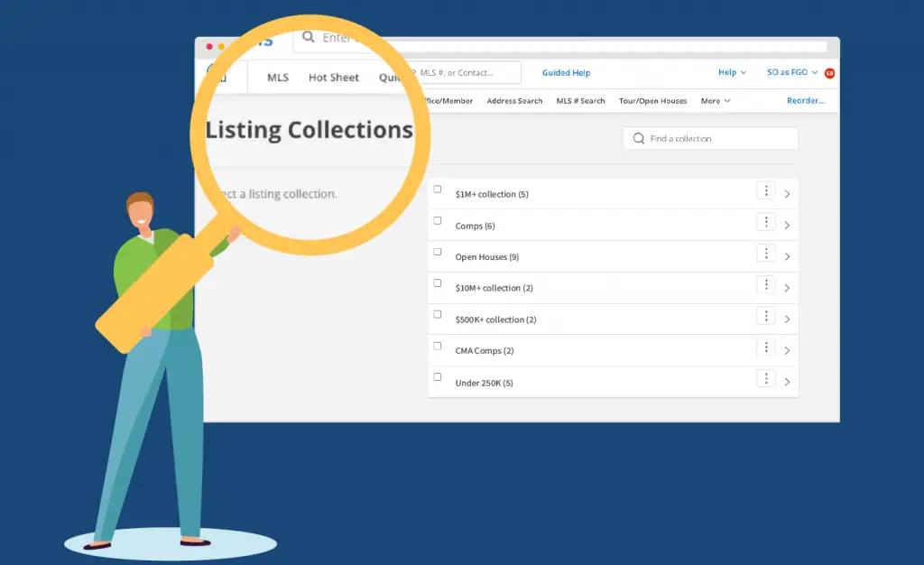The height and width of the screenshot is (565, 924).
Task: Open three-dot menu for Comps row
Action: (x=765, y=222)
